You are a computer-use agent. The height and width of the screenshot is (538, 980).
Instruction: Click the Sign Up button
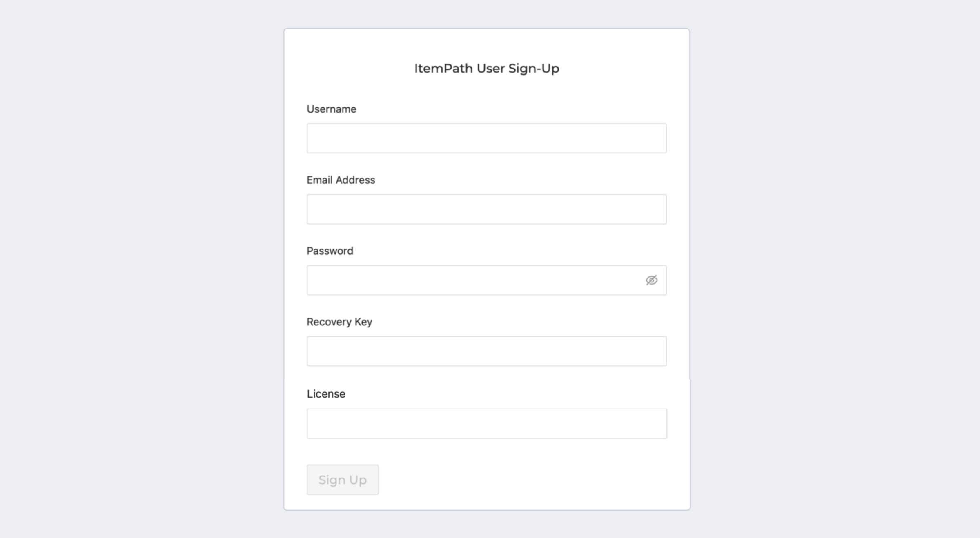pos(343,480)
